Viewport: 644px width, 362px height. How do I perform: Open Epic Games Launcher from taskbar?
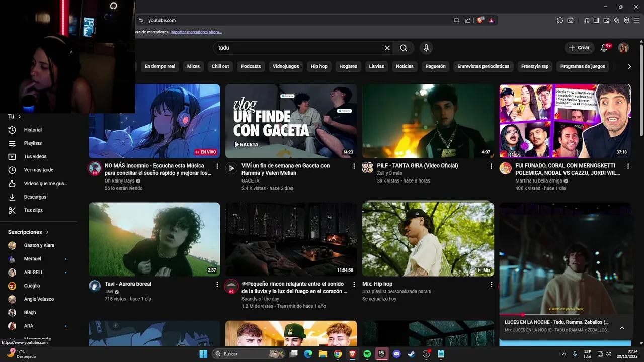click(382, 354)
